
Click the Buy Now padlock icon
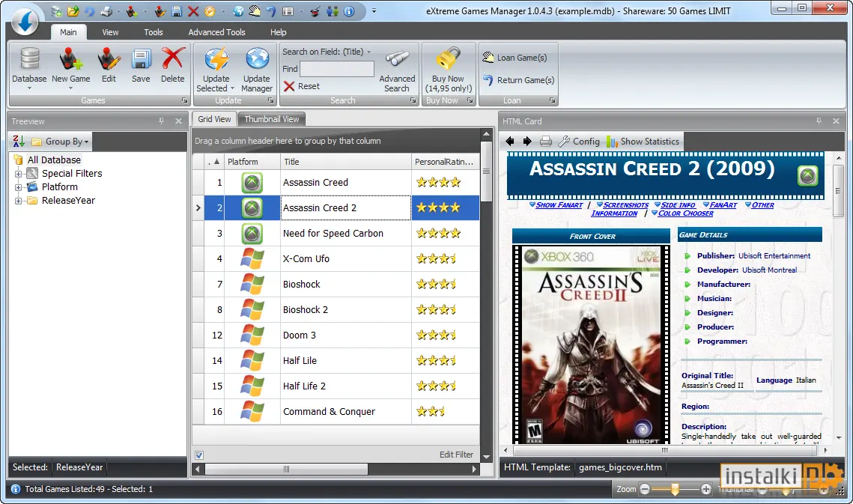[449, 58]
